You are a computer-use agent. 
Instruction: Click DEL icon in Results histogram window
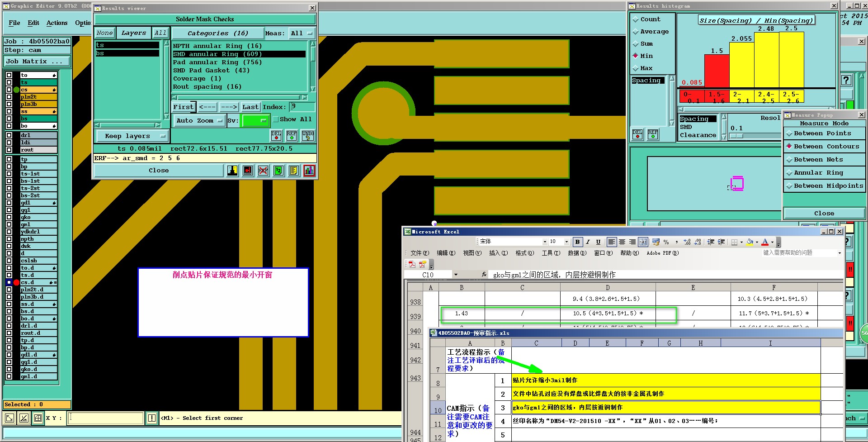coord(637,134)
